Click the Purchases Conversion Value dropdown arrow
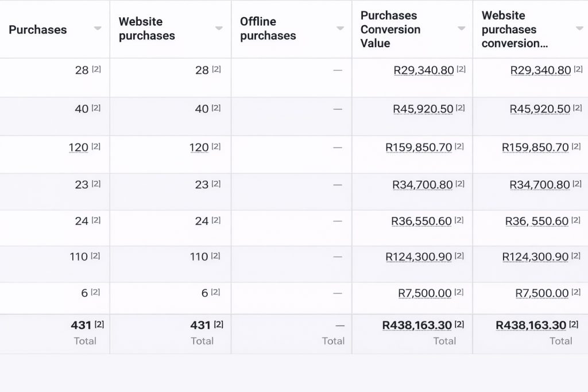The height and width of the screenshot is (392, 588). coord(462,29)
